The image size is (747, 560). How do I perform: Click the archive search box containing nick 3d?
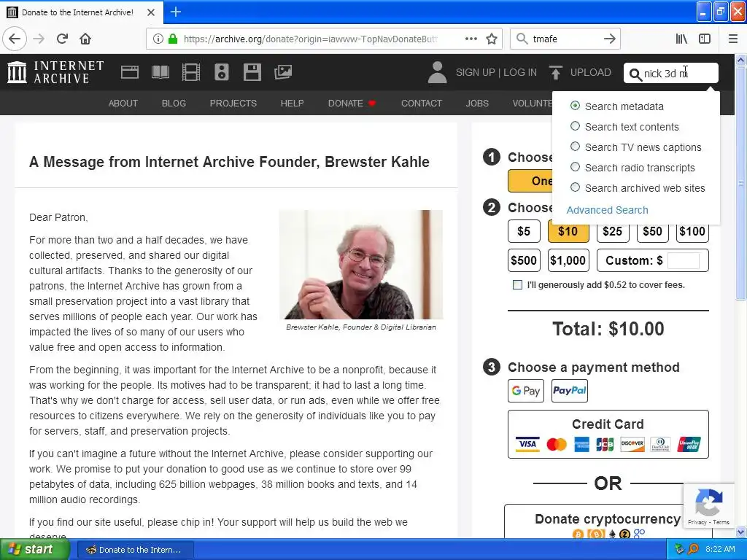[x=671, y=74]
